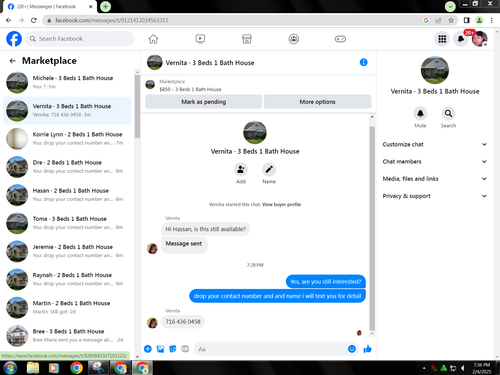The image size is (500, 375).
Task: Open more actions plus icon in composer
Action: [x=148, y=349]
